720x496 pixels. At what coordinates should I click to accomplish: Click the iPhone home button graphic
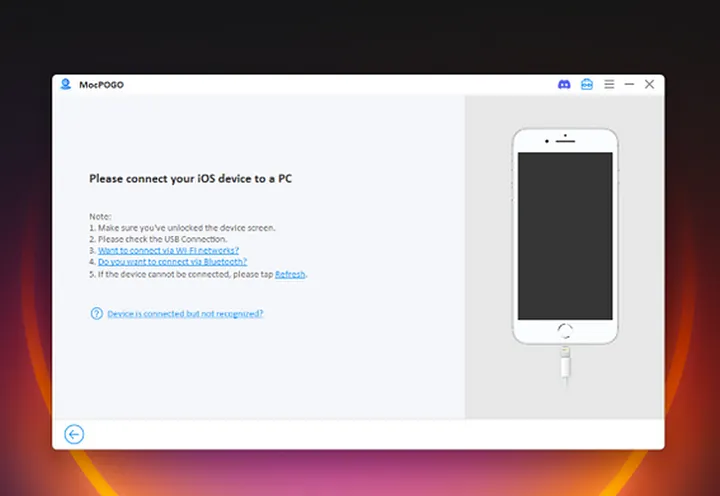(x=565, y=330)
